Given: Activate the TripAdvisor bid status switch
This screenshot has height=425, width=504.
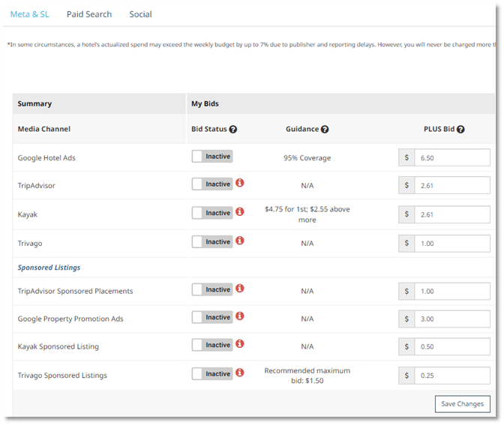Looking at the screenshot, I should (212, 184).
